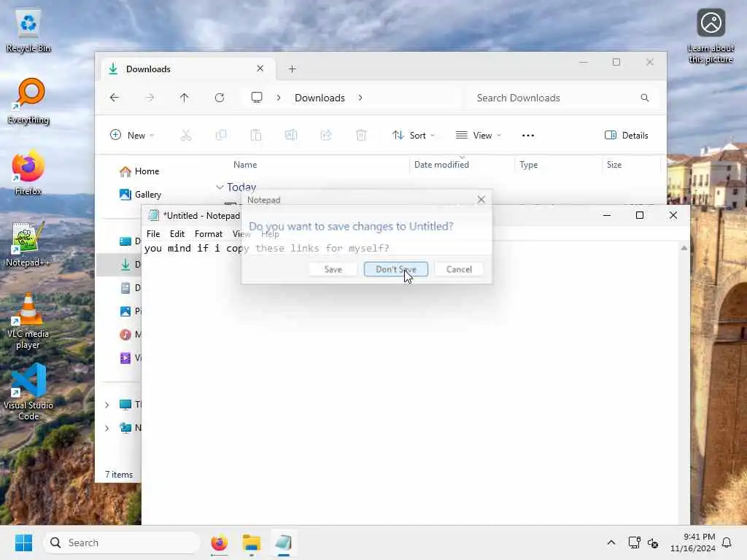Go up one folder in File Explorer
Image resolution: width=747 pixels, height=560 pixels.
(x=185, y=98)
